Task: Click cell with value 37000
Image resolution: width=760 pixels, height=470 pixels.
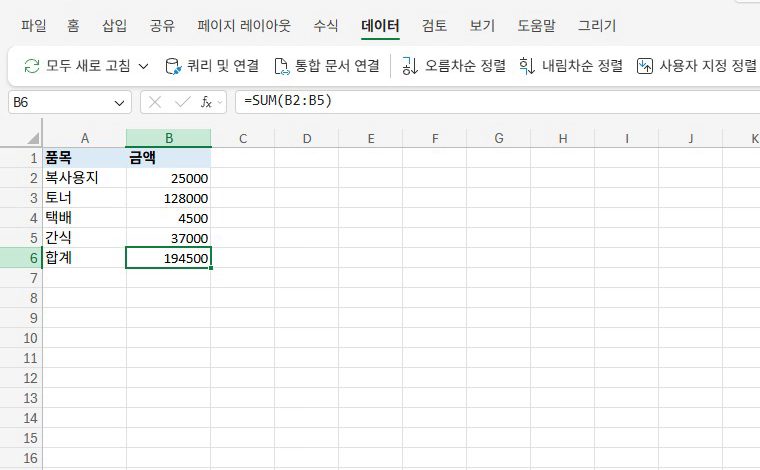Action: [x=169, y=238]
